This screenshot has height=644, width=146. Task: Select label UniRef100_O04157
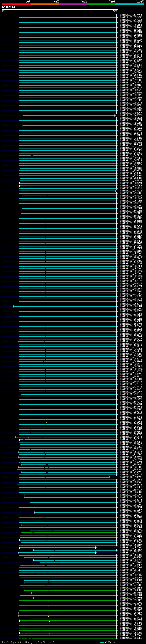click(x=131, y=163)
